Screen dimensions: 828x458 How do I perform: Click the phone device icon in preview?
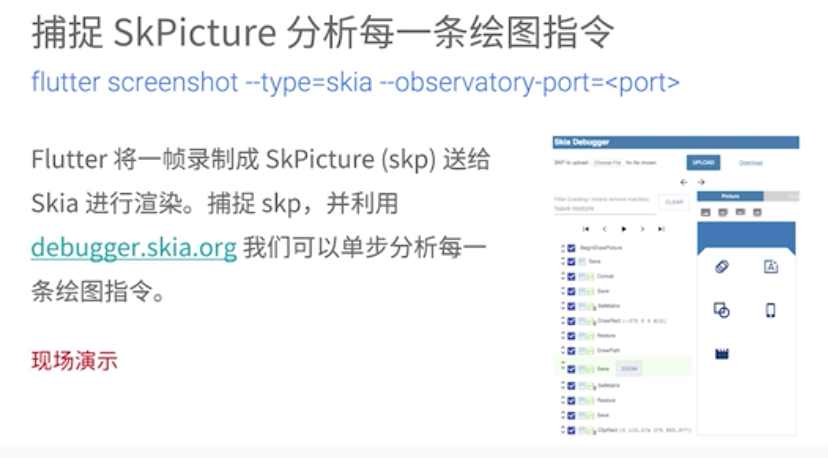[x=770, y=310]
